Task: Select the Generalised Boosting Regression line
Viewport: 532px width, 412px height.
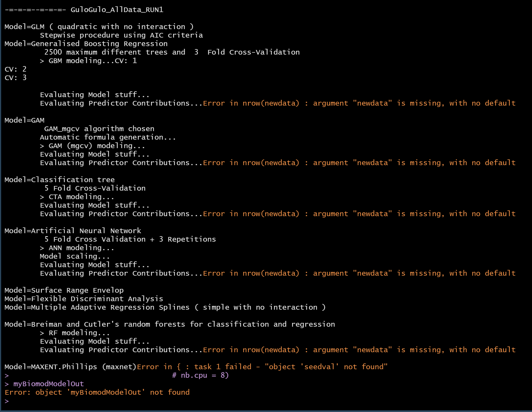Action: coord(86,43)
